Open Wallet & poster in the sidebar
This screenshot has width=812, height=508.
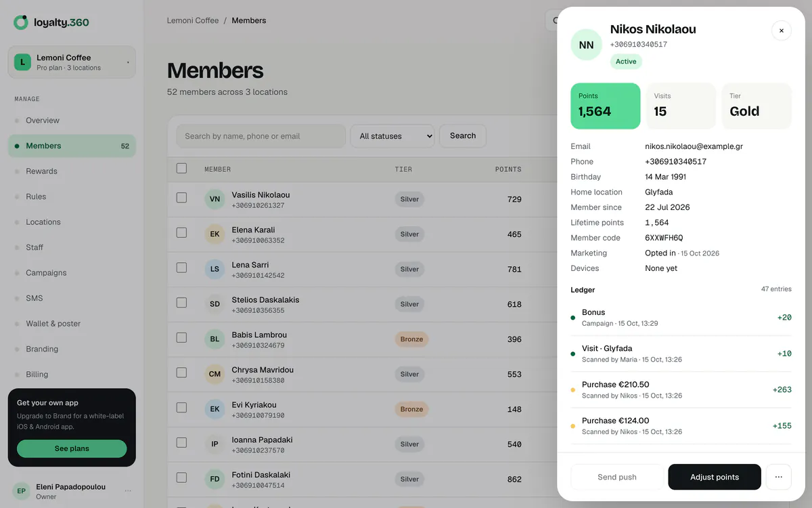pos(72,324)
